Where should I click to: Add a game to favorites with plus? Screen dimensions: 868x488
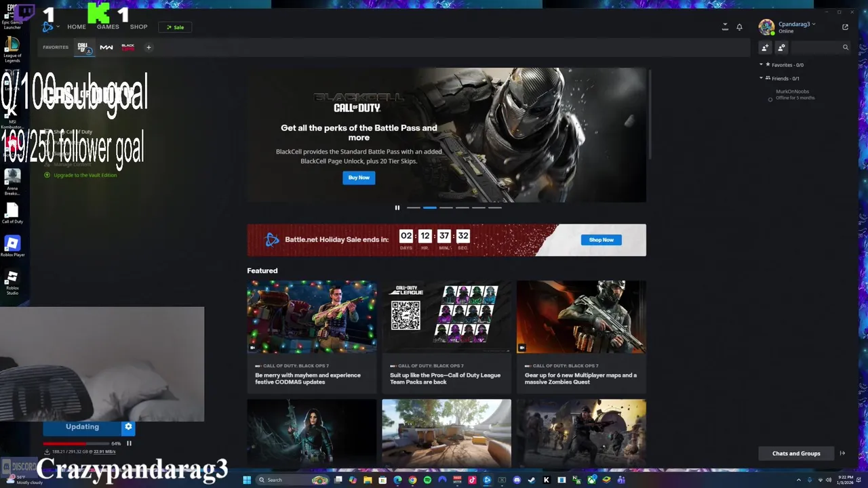(x=149, y=47)
